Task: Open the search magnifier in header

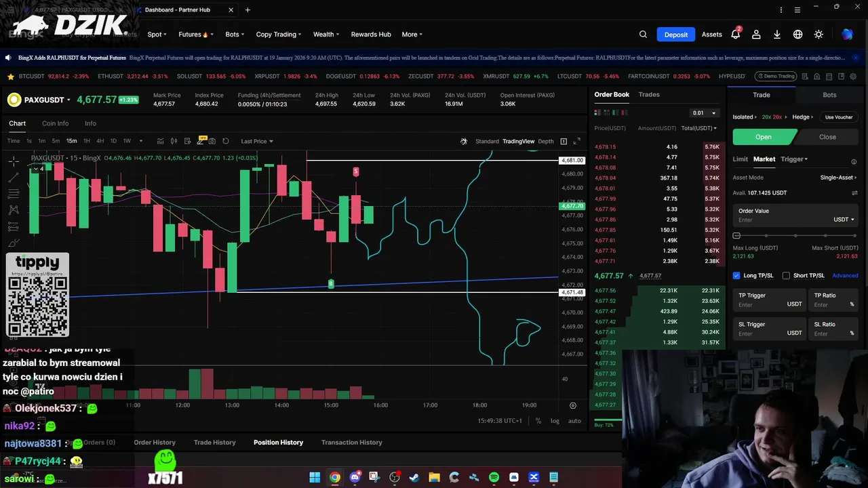Action: pos(643,35)
